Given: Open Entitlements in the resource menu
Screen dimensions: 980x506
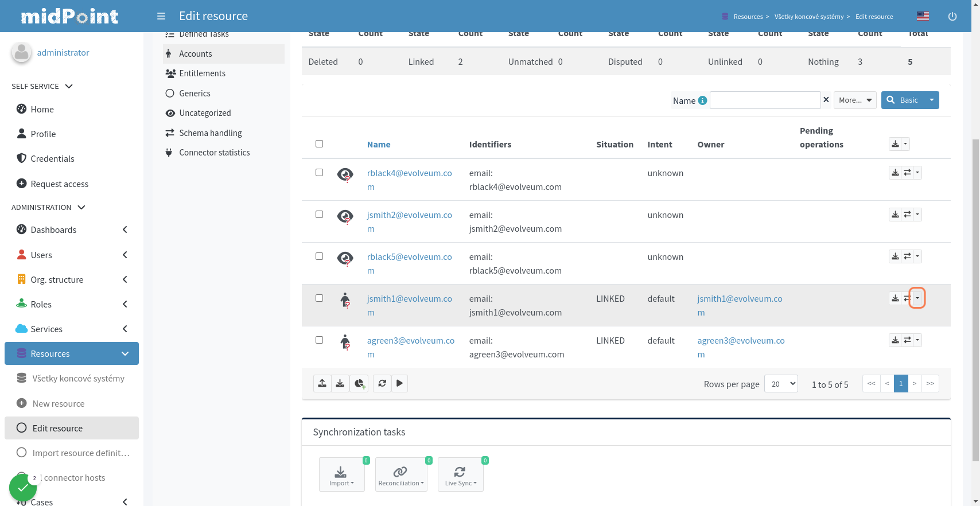Looking at the screenshot, I should pyautogui.click(x=202, y=73).
